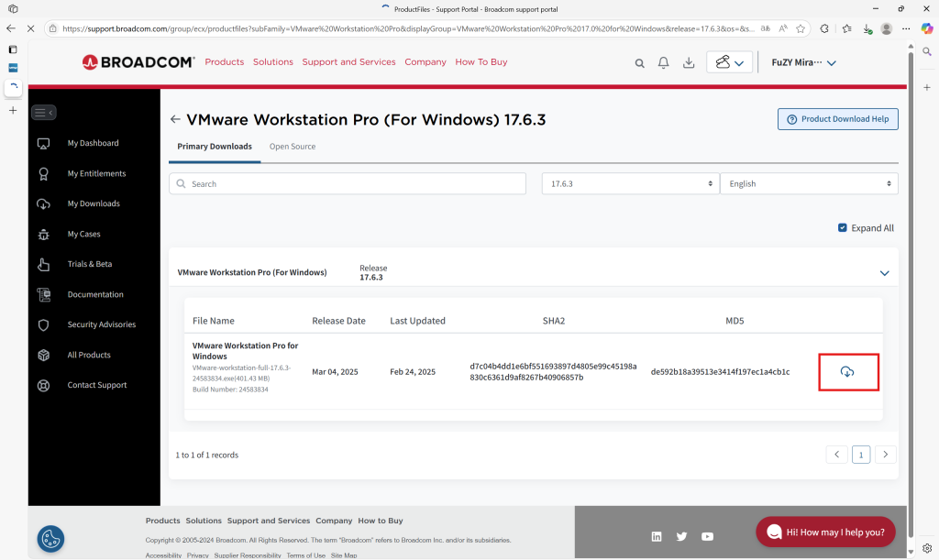This screenshot has height=560, width=939.
Task: Open the English language dropdown
Action: point(809,183)
